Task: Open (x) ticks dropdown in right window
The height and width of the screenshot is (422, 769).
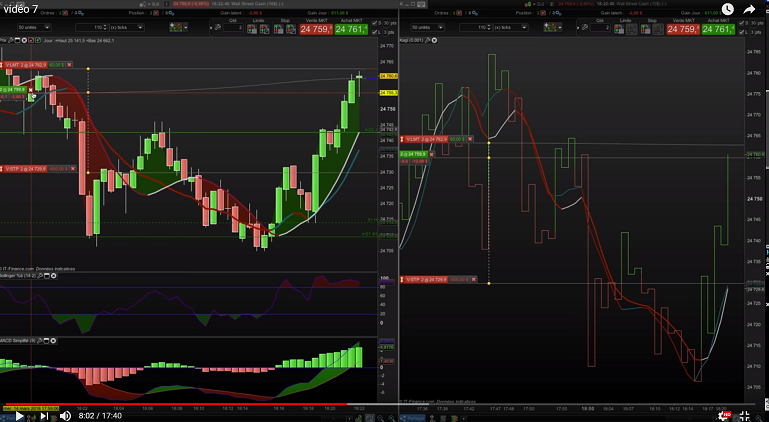Action: click(511, 27)
